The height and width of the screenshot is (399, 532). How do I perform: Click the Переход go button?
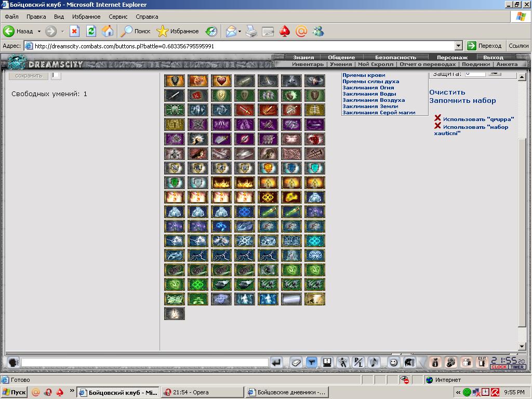[x=484, y=46]
